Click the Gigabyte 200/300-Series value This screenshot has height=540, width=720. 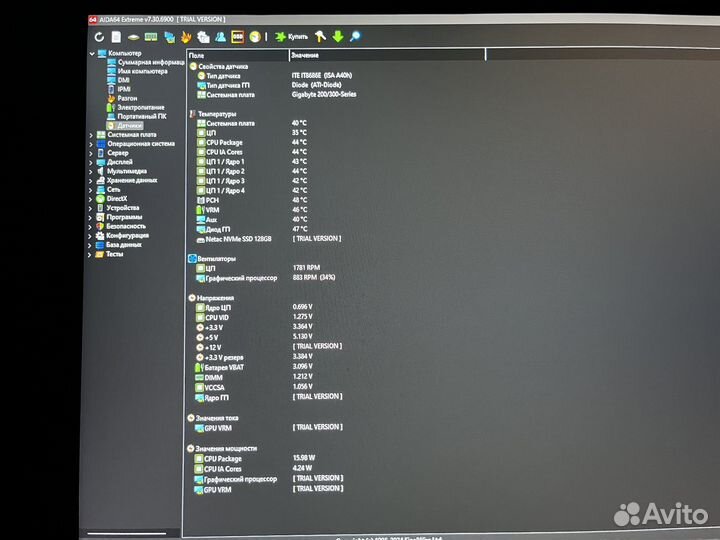coord(324,95)
